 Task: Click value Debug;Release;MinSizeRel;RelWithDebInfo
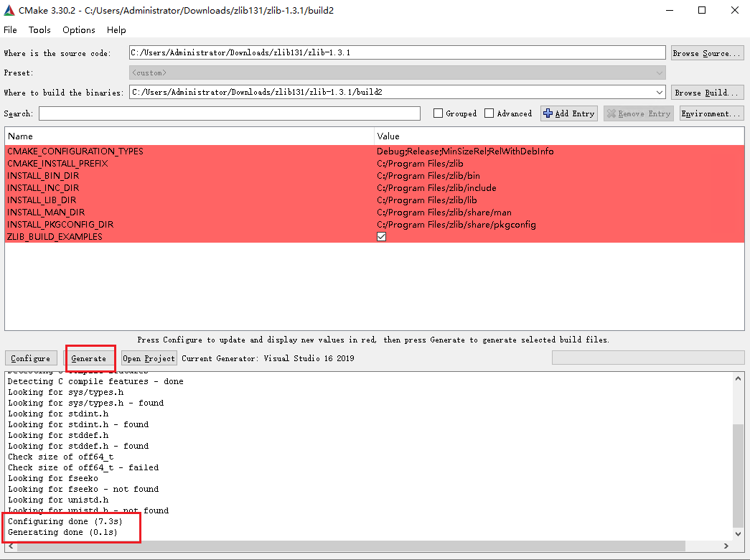[x=465, y=151]
